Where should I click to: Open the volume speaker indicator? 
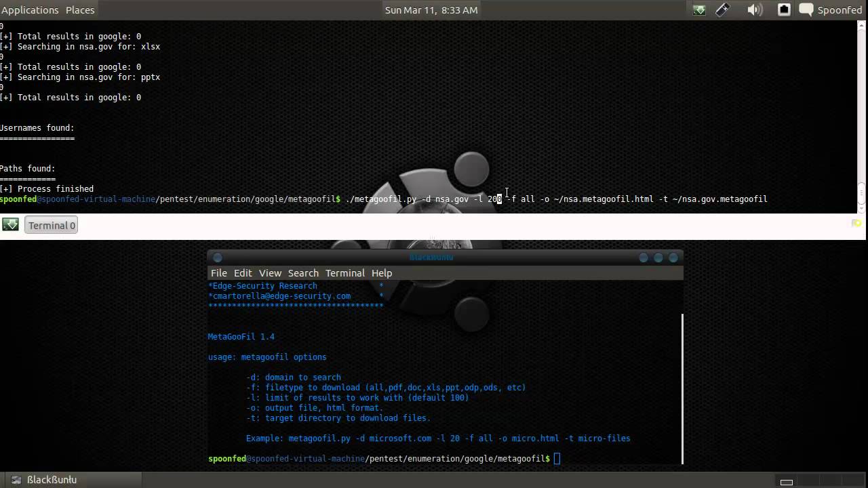click(x=755, y=10)
